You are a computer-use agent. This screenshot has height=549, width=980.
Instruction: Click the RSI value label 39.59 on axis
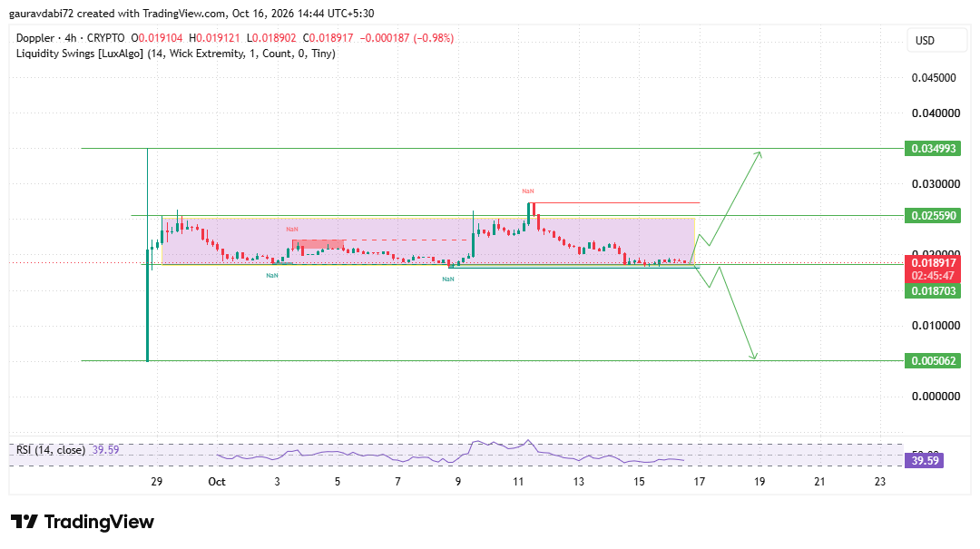click(x=925, y=461)
